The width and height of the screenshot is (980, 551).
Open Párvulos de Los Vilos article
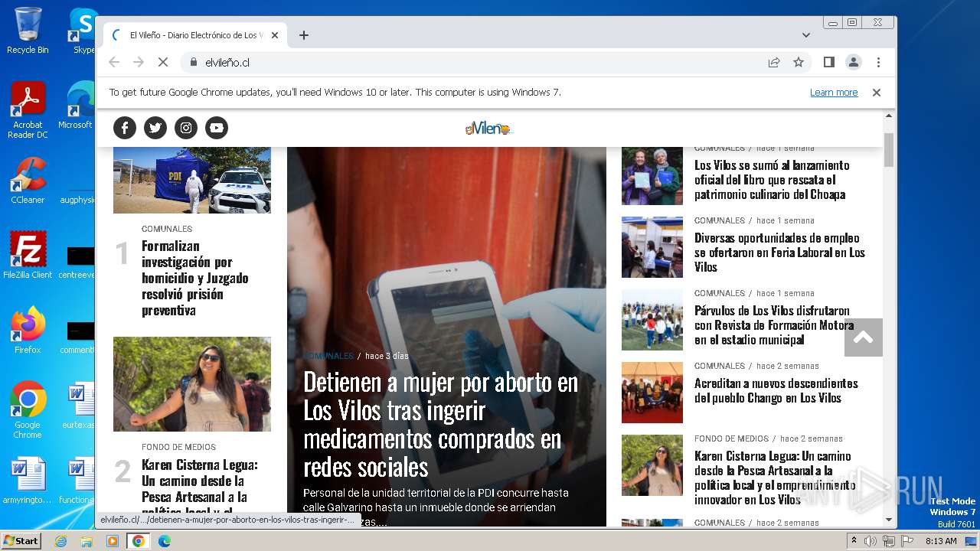click(774, 325)
